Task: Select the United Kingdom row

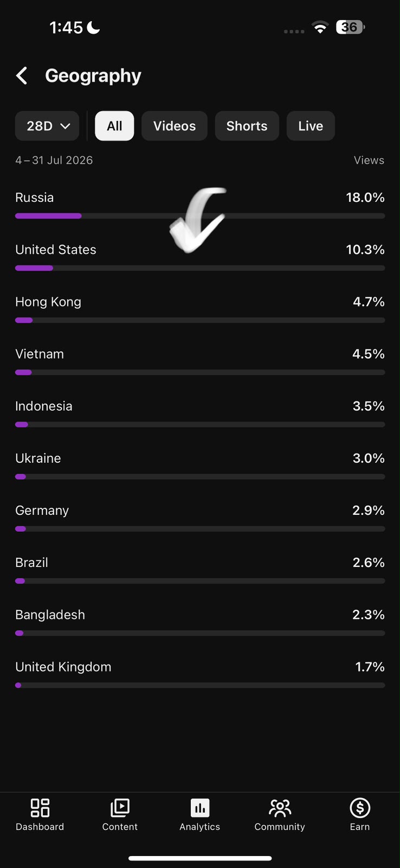Action: 200,674
